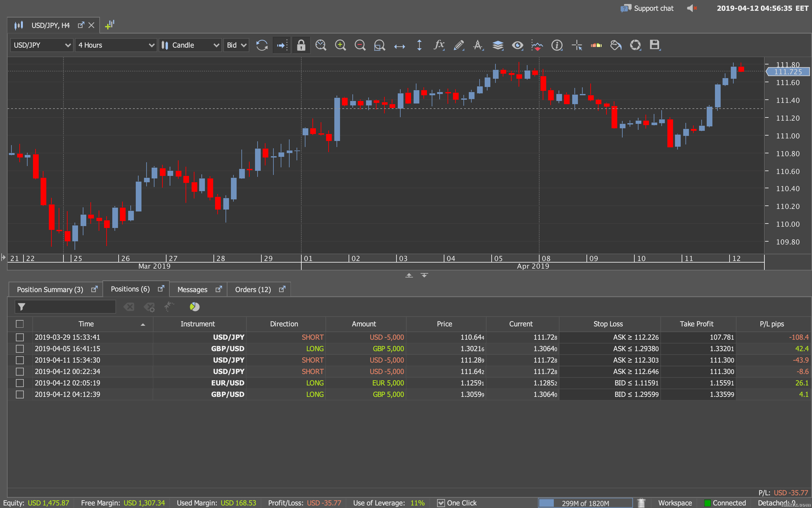Toggle the One Click checkbox
The image size is (812, 508).
(441, 503)
